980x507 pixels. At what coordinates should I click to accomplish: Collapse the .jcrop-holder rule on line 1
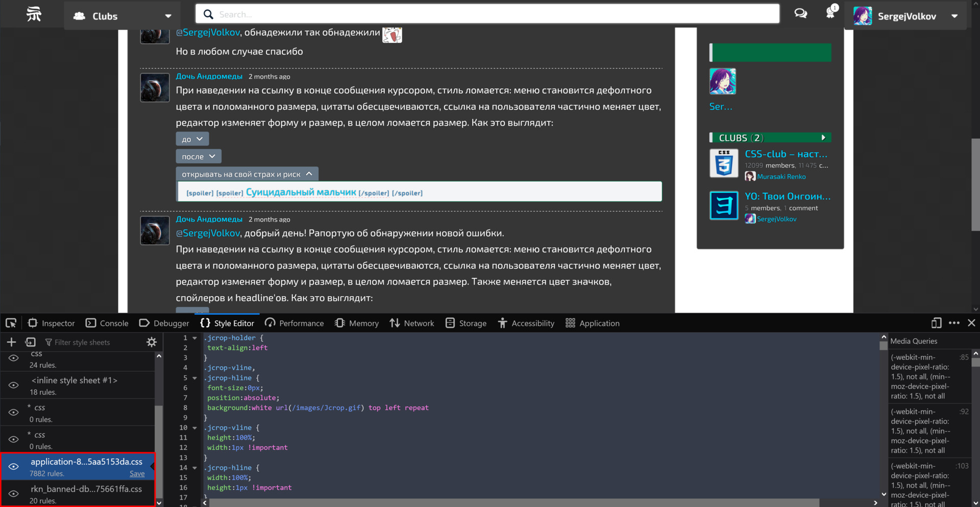point(194,338)
